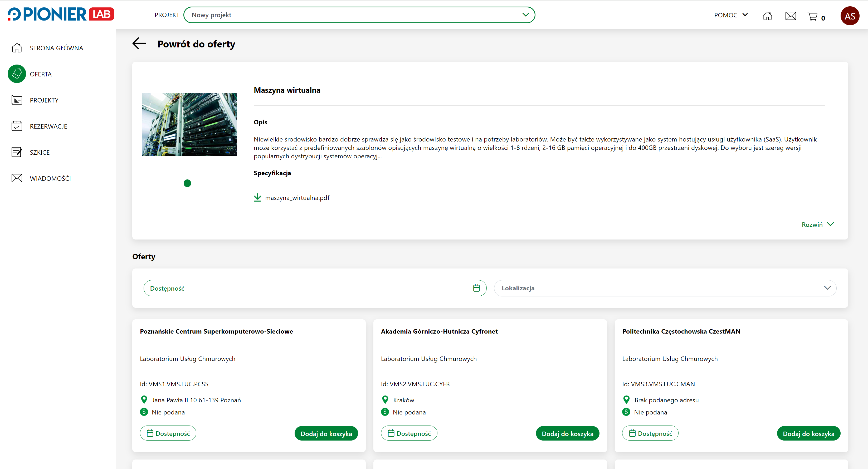Add the CzestMAN offer to cart
The image size is (868, 469).
tap(808, 434)
